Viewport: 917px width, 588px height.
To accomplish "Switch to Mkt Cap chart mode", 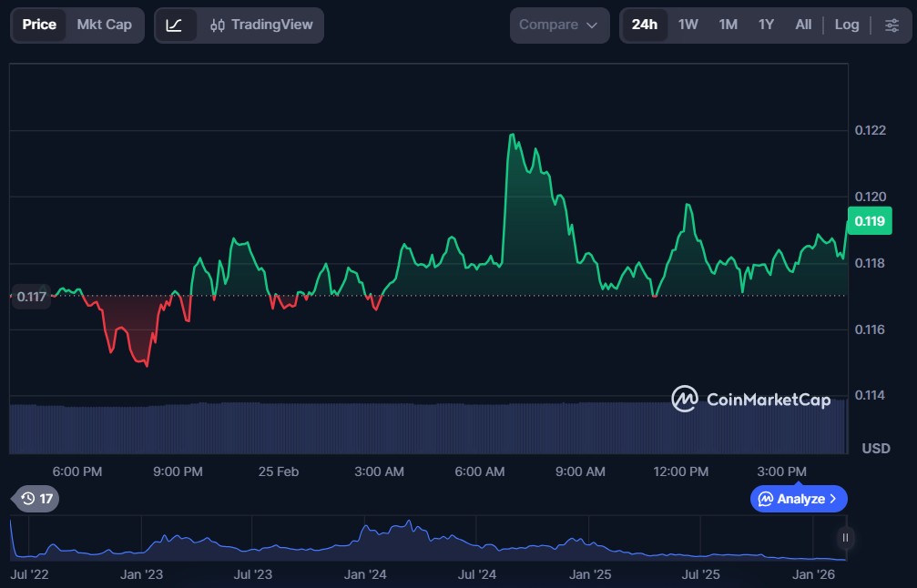I will [x=104, y=25].
